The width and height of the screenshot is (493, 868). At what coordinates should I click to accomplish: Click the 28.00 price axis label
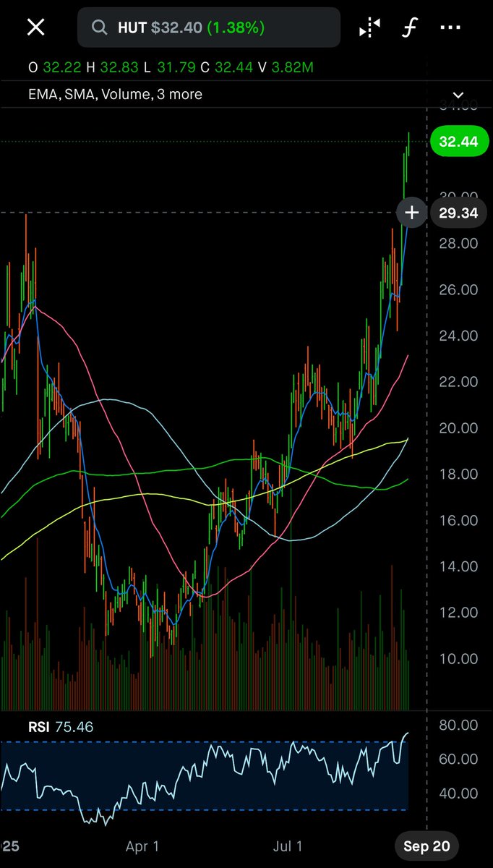[x=458, y=244]
